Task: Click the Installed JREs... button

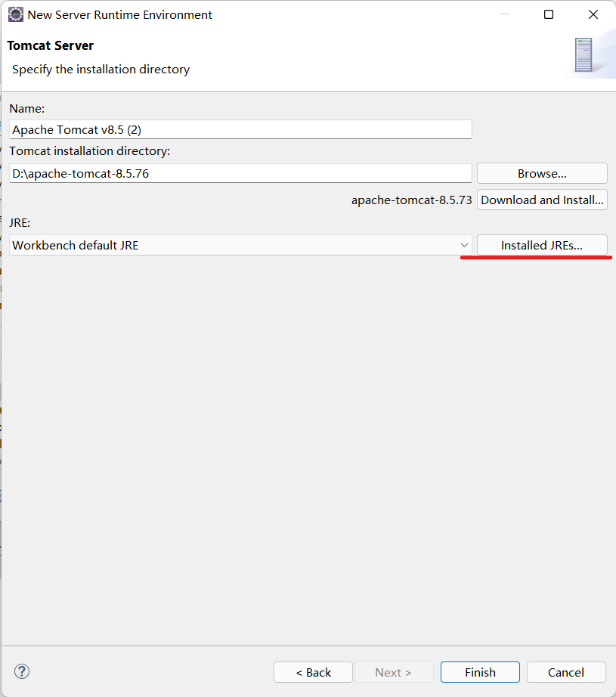Action: point(542,246)
